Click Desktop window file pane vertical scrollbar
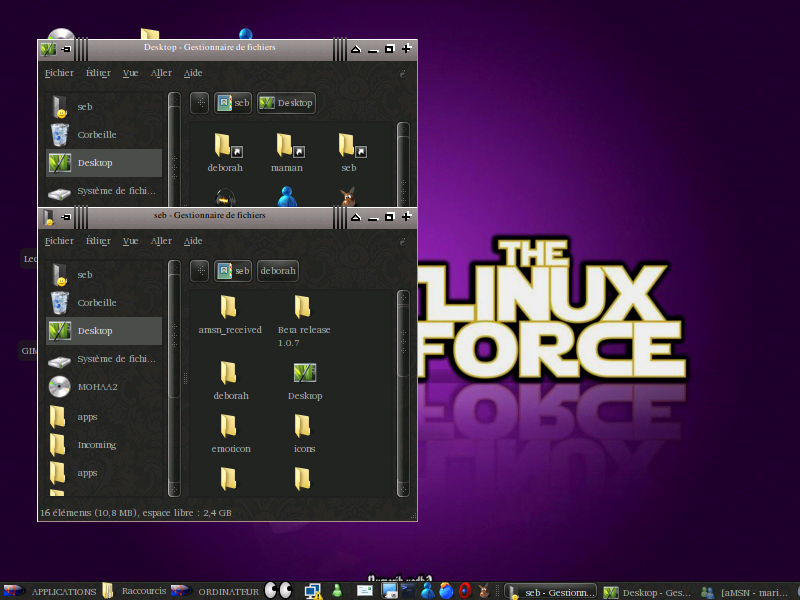This screenshot has height=600, width=800. (x=403, y=164)
